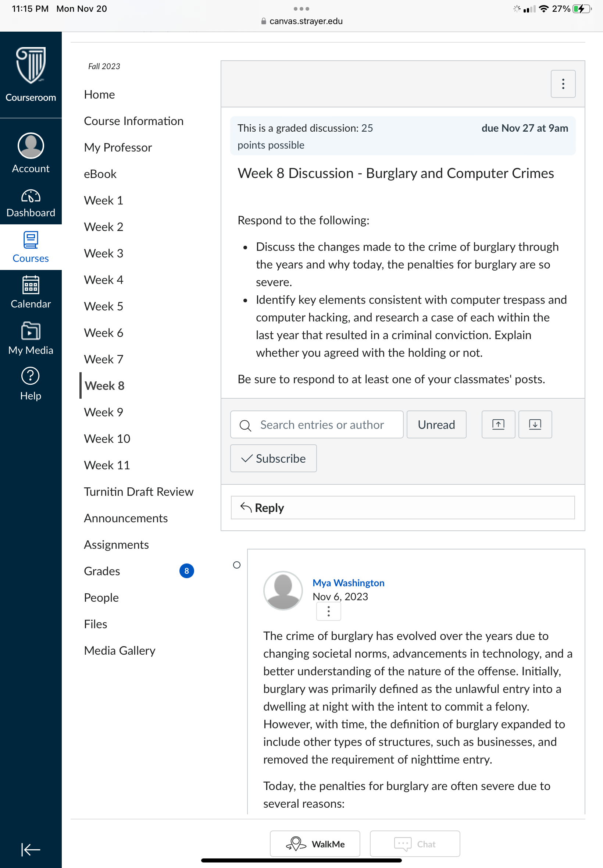This screenshot has height=868, width=603.
Task: Open the Calendar icon in sidebar
Action: pos(31,285)
